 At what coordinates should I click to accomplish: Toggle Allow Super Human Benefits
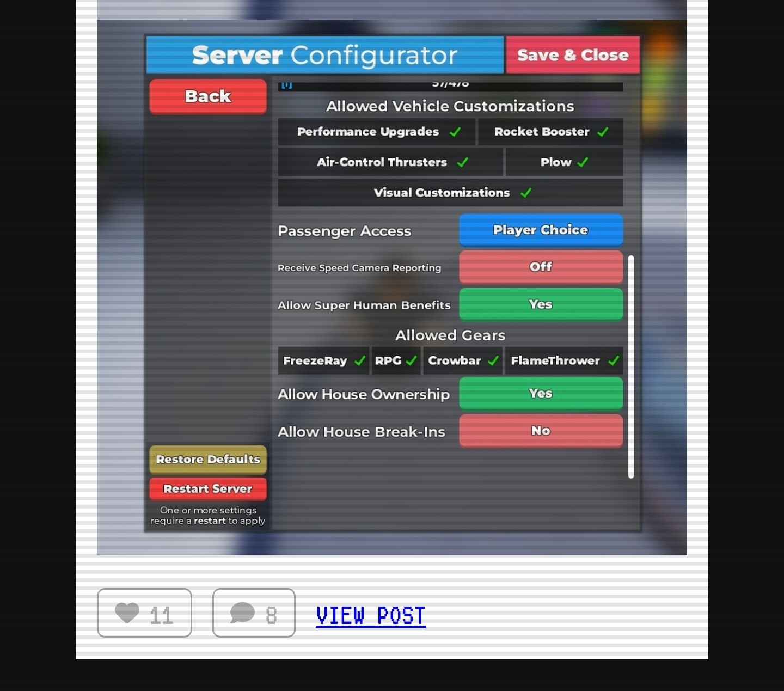click(x=541, y=304)
